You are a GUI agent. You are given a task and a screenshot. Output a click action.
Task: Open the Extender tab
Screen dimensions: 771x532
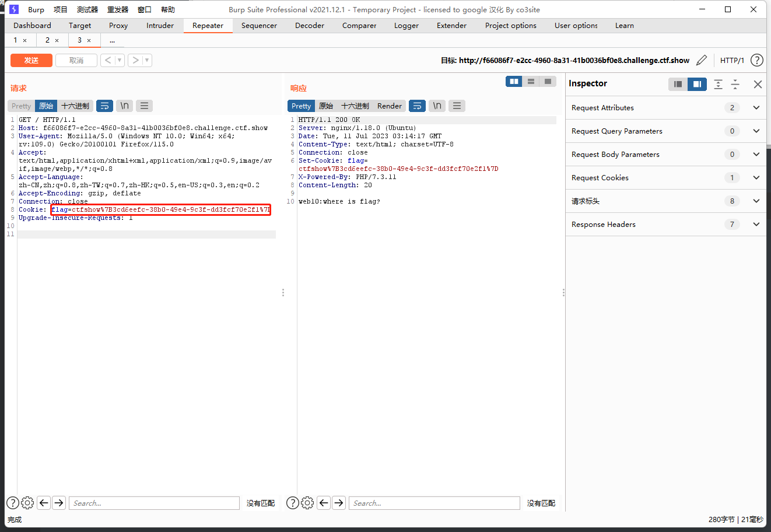pyautogui.click(x=451, y=26)
